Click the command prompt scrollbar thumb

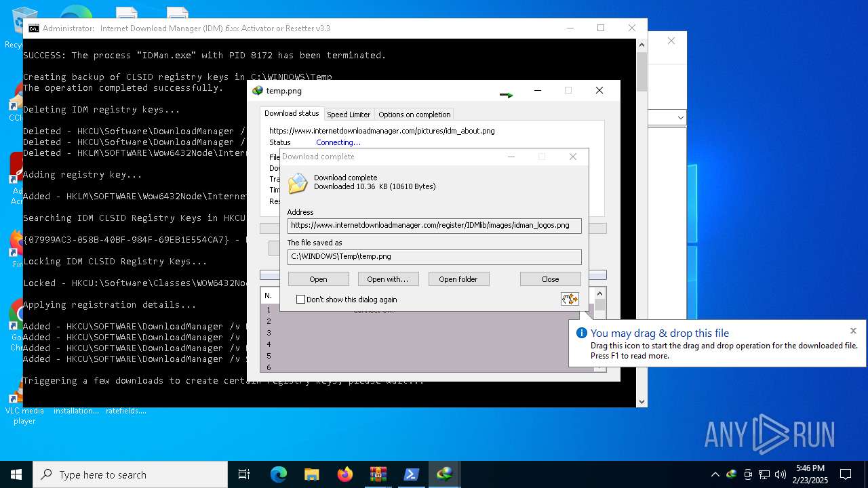(x=642, y=71)
